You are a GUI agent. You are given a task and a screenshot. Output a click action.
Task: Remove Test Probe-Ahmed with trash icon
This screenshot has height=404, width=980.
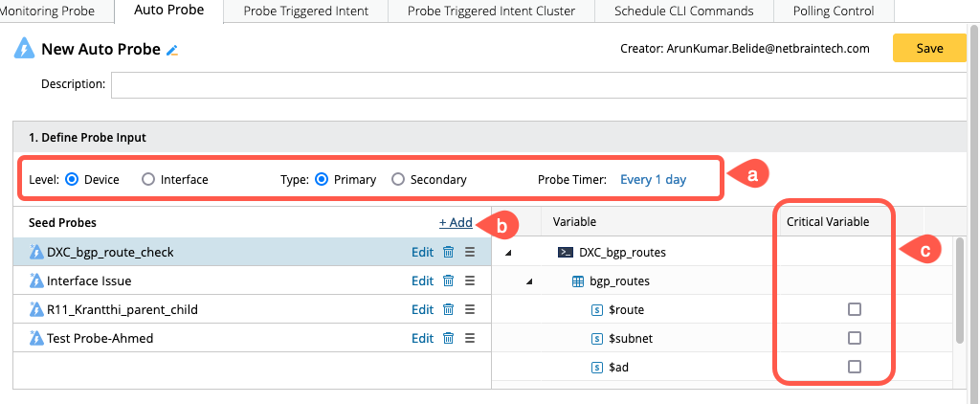coord(448,338)
